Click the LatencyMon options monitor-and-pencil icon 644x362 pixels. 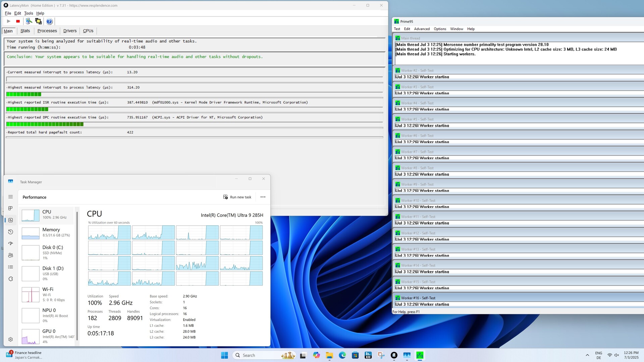[29, 21]
